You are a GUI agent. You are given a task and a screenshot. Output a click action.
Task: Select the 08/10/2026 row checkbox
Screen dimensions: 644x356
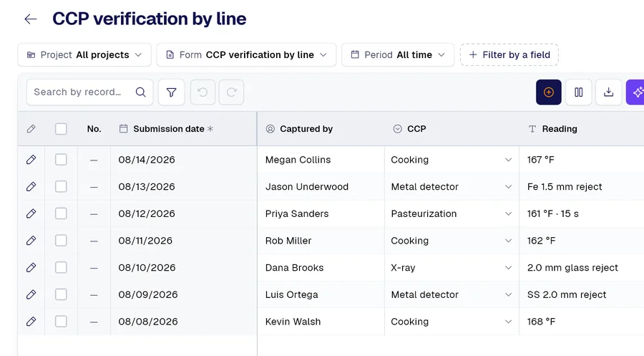[61, 268]
